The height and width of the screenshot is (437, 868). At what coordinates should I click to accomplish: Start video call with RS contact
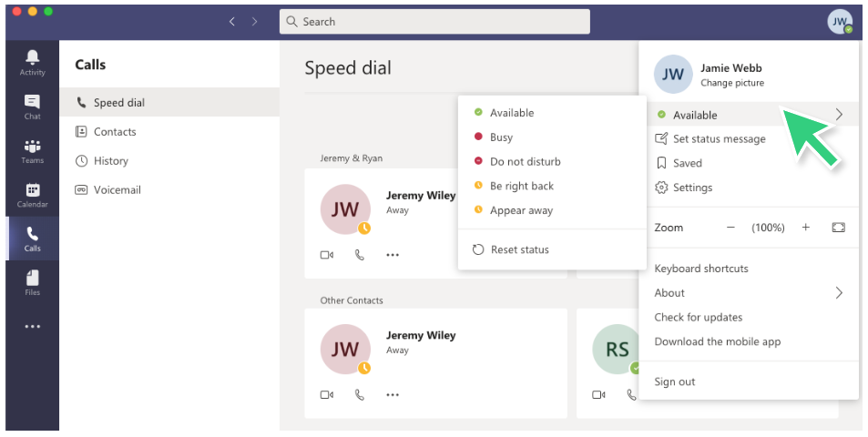598,395
